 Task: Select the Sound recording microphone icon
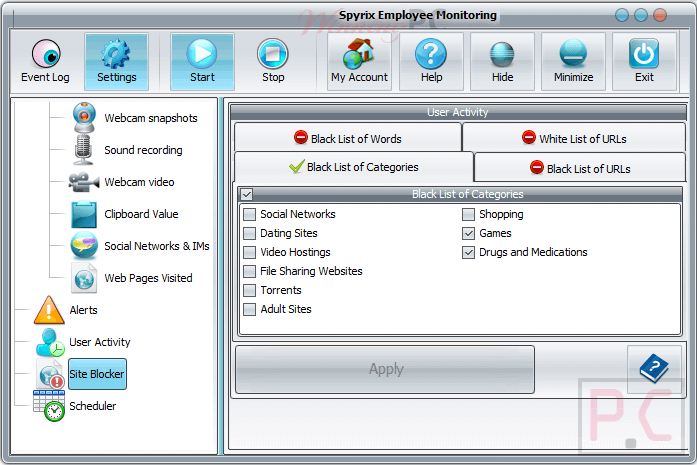point(84,150)
